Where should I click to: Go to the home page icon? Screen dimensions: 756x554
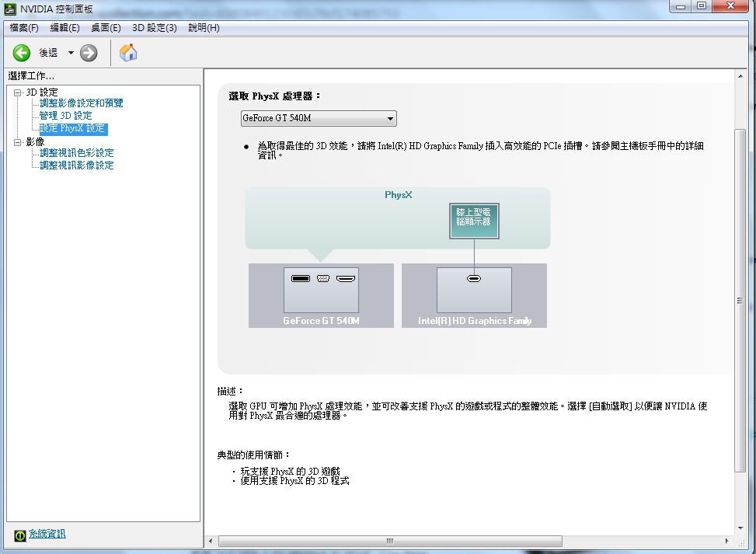pos(128,53)
